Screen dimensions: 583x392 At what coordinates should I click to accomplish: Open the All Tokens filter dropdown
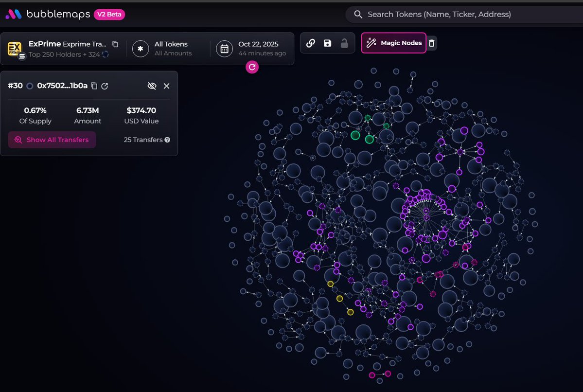(x=162, y=49)
